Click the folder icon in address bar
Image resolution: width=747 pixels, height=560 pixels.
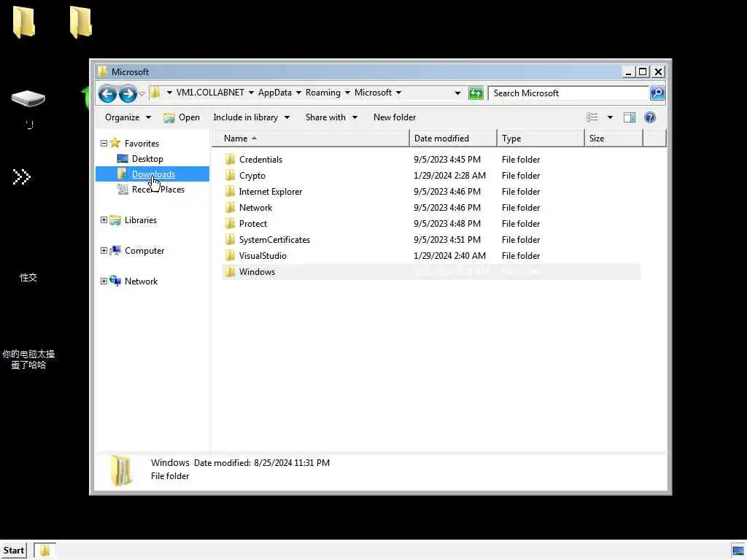coord(155,93)
